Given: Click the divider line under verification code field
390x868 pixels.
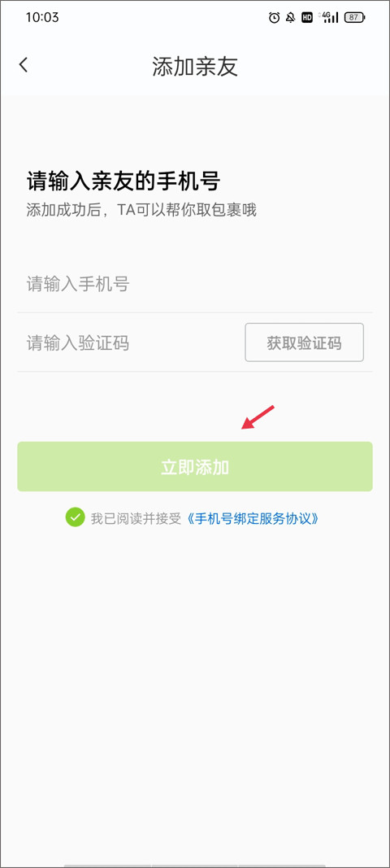Looking at the screenshot, I should (195, 371).
